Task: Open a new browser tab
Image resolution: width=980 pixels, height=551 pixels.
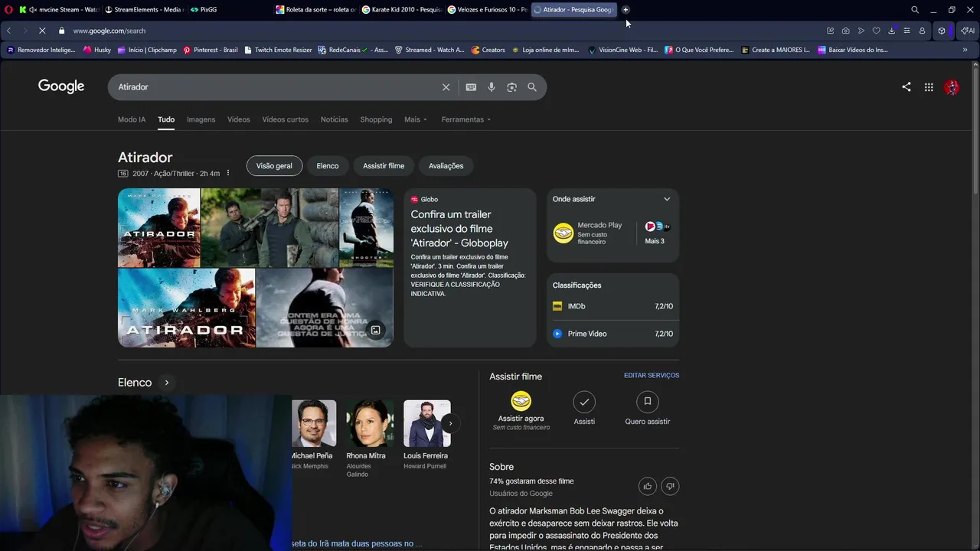Action: point(626,10)
